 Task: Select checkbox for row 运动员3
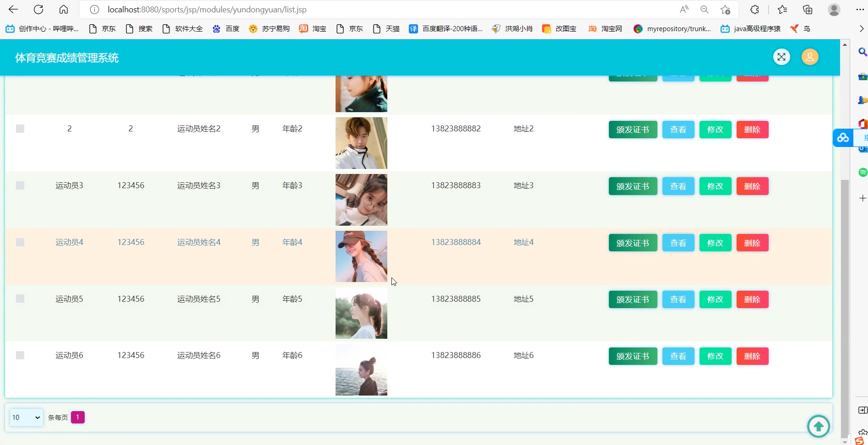pos(20,185)
